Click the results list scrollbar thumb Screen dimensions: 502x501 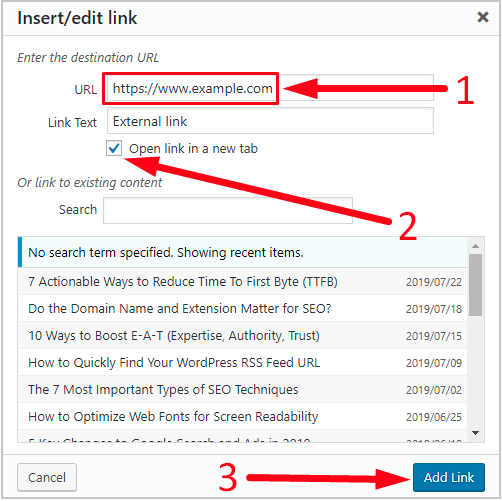475,285
